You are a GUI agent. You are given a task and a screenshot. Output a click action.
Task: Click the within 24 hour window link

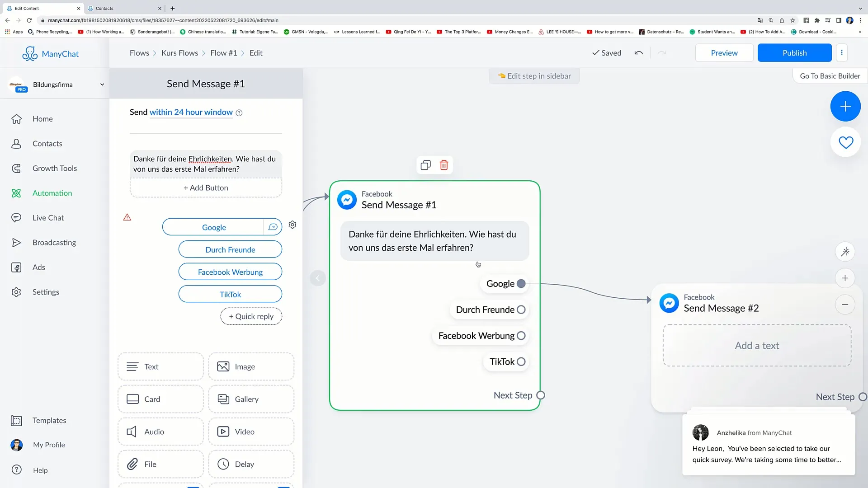(191, 112)
